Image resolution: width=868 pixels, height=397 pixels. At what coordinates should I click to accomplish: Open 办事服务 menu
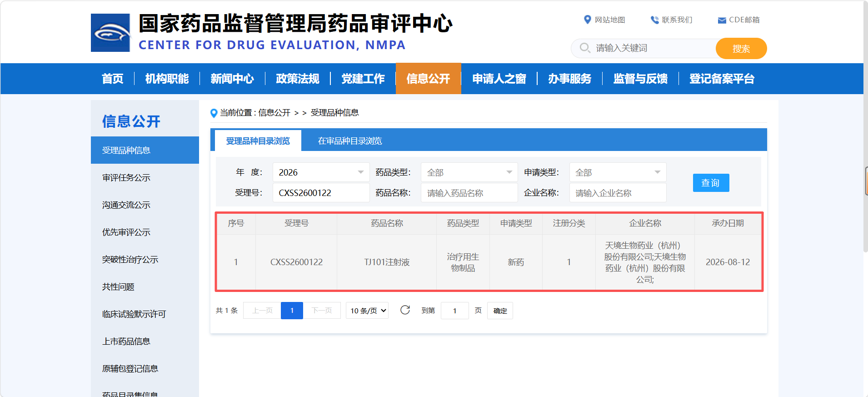point(570,79)
